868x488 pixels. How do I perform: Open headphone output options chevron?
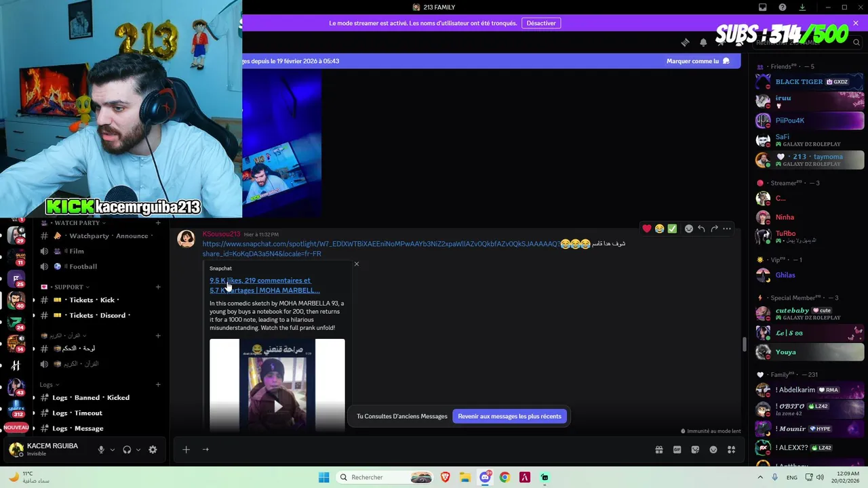coord(138,449)
